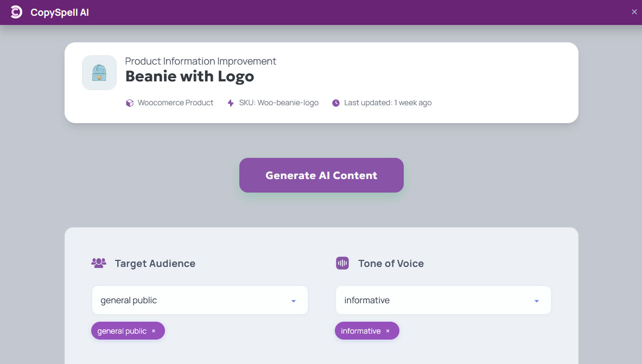Screen dimensions: 642x364
Task: Click the CopySpell AI header title
Action: [x=60, y=12]
